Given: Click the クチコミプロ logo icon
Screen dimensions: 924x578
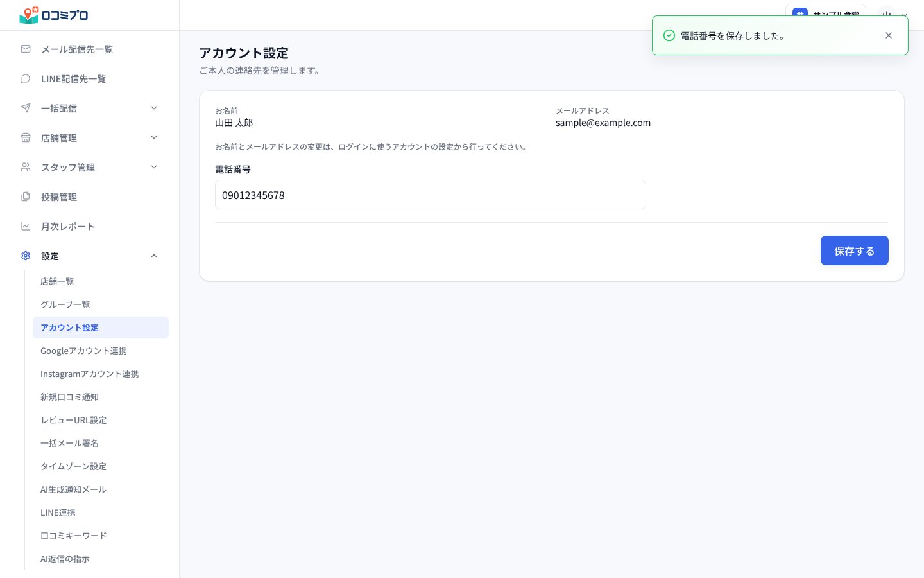Looking at the screenshot, I should (30, 15).
